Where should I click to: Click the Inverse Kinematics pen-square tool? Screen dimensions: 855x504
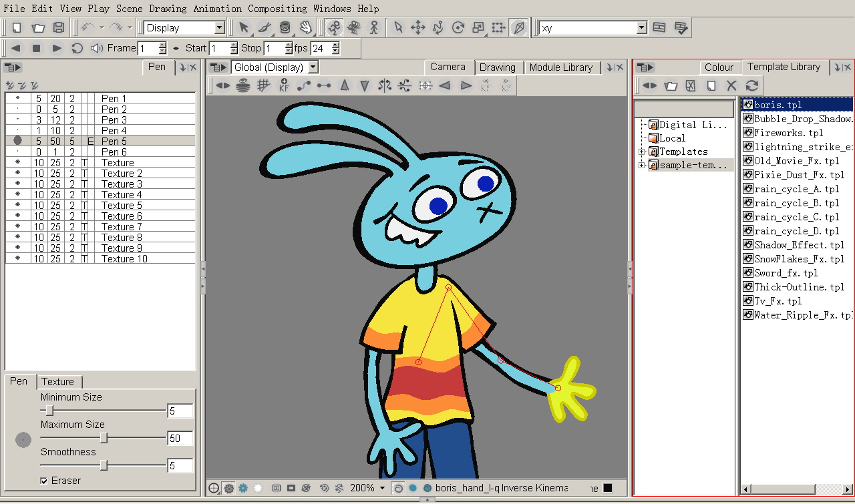[519, 28]
